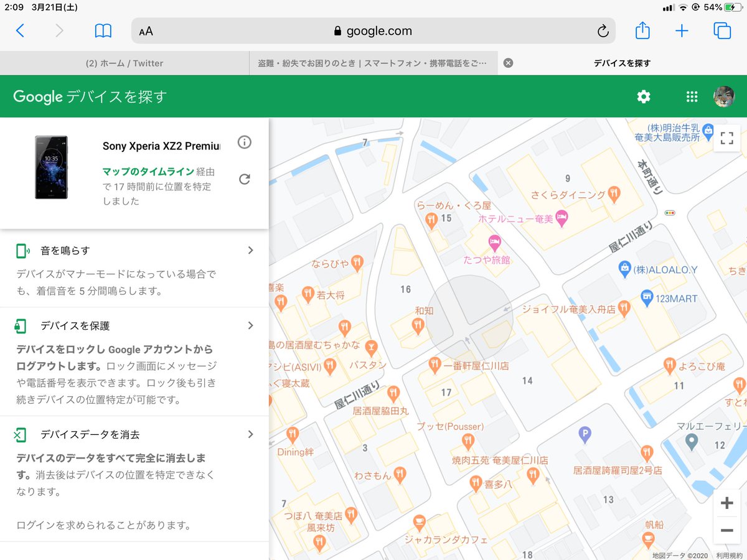Go back with Safari back arrow
This screenshot has height=560, width=747.
pyautogui.click(x=20, y=30)
